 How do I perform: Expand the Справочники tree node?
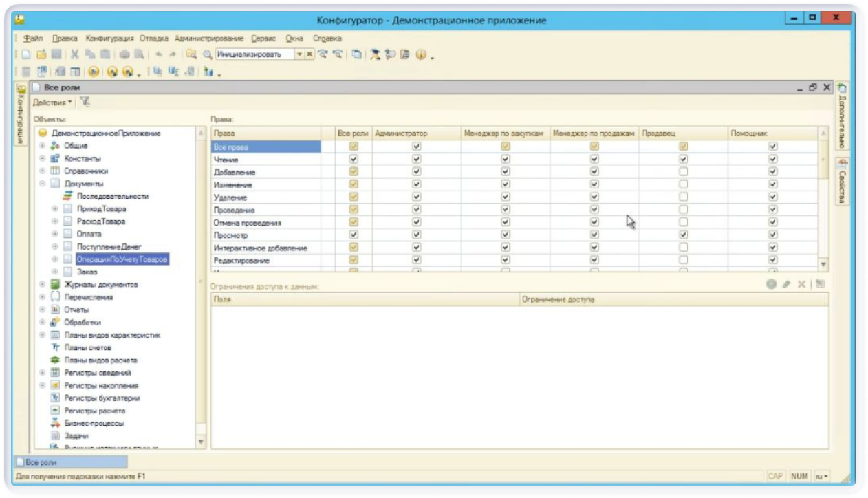(x=43, y=171)
